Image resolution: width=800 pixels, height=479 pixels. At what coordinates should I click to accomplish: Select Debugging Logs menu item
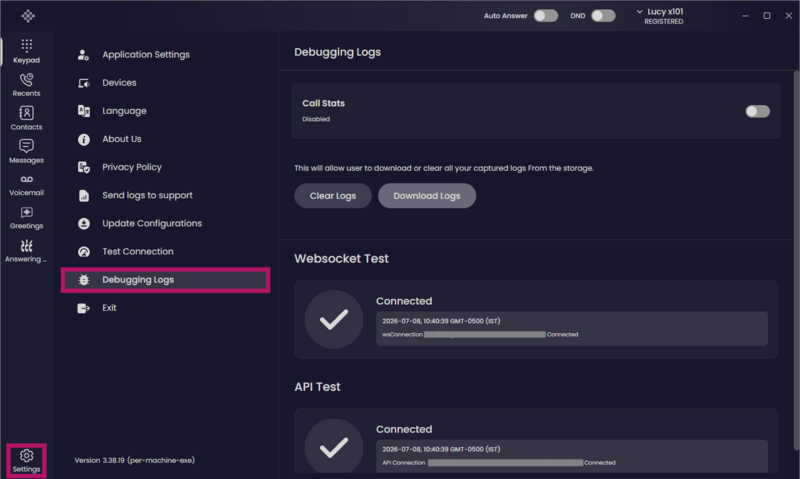click(165, 280)
